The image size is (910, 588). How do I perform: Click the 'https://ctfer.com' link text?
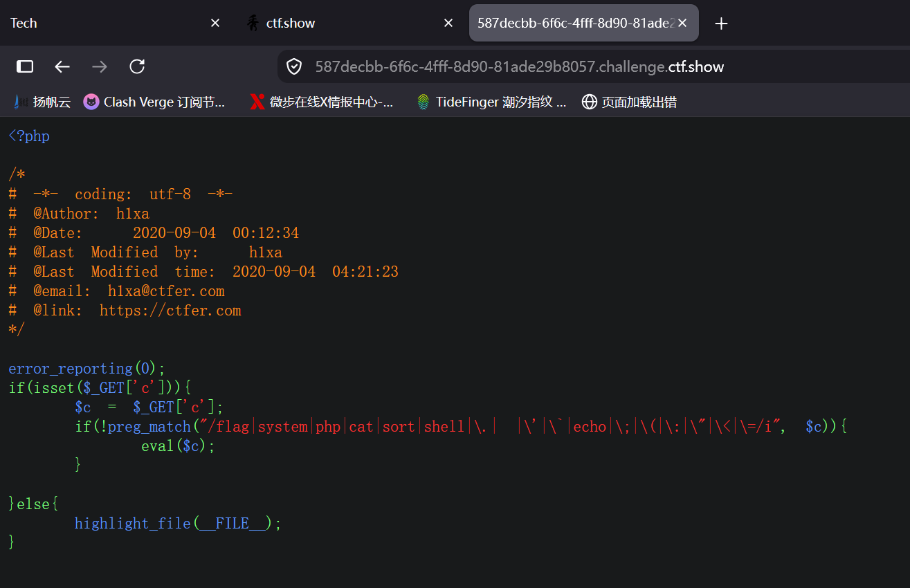point(170,311)
